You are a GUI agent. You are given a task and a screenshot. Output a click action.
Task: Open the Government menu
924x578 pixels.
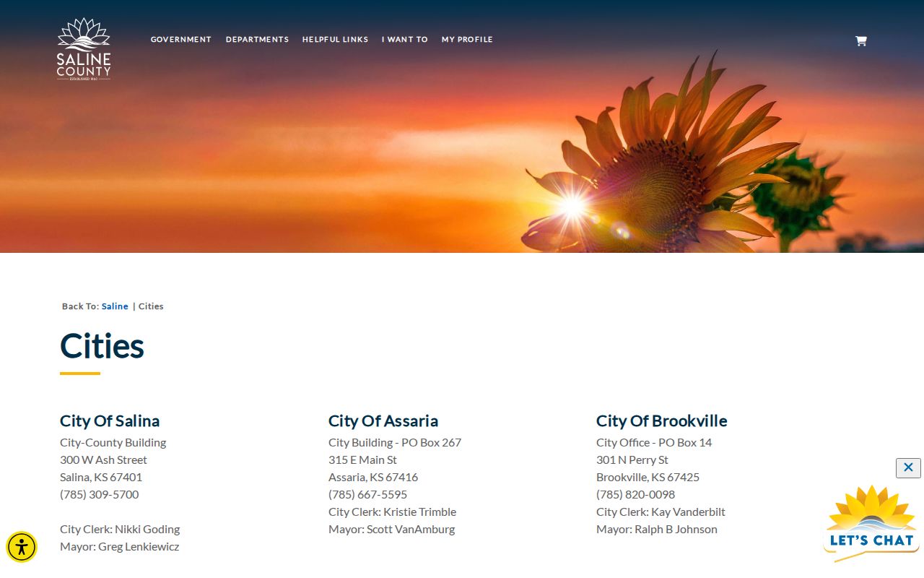click(x=181, y=40)
